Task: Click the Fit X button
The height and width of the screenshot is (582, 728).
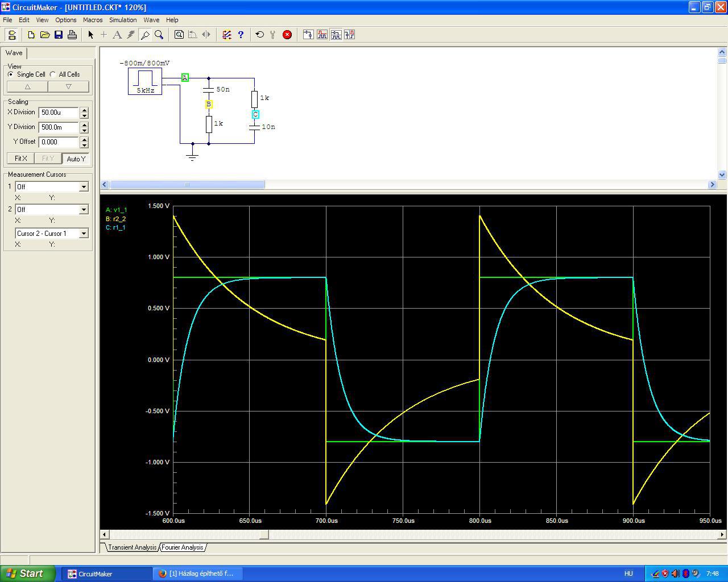Action: 20,159
